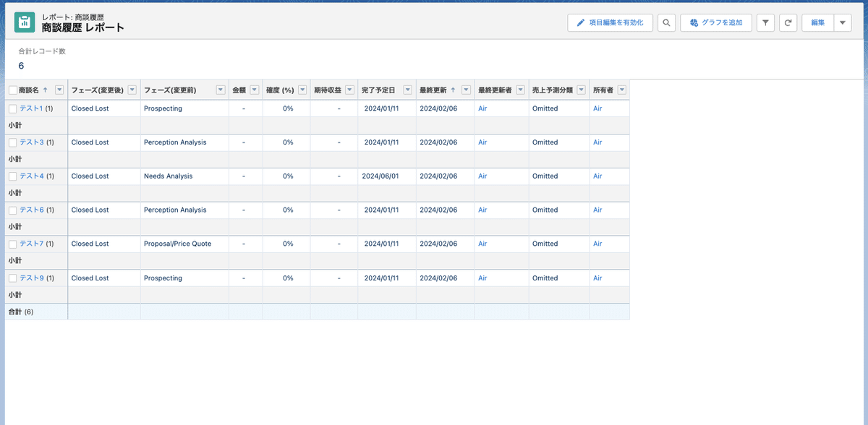Screen dimensions: 868x425
Task: Refresh the report with reload icon
Action: point(788,23)
